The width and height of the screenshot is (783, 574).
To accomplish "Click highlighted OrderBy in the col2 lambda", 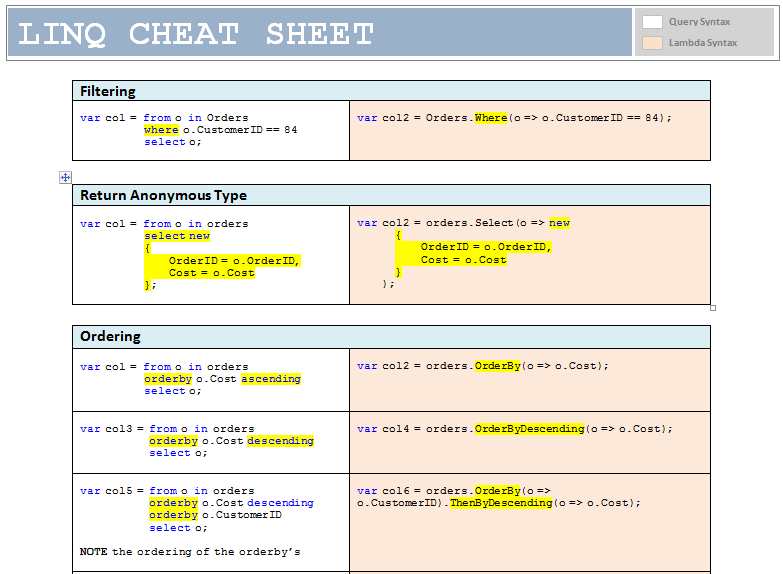I will click(x=497, y=366).
